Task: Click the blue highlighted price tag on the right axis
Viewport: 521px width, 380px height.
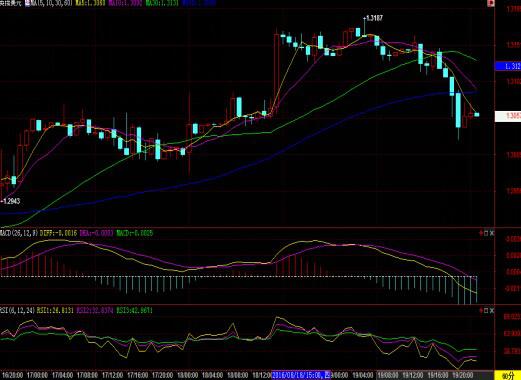Action: point(508,66)
